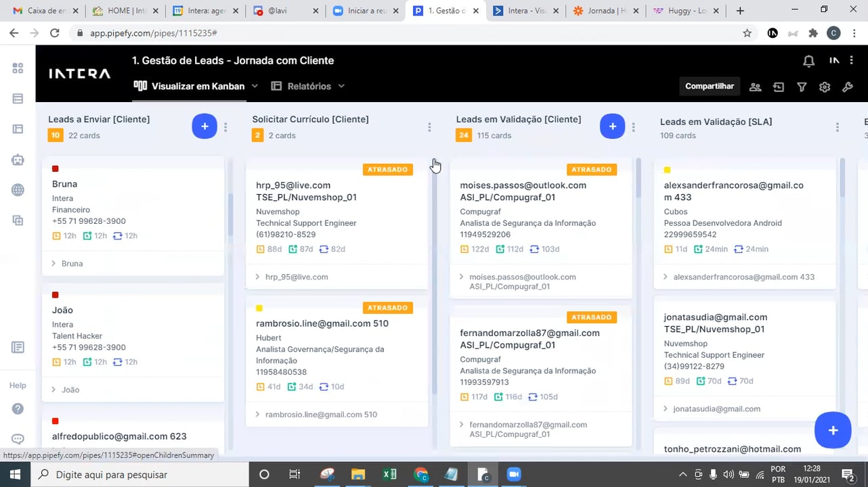
Task: Open the pipe members icon
Action: click(755, 87)
